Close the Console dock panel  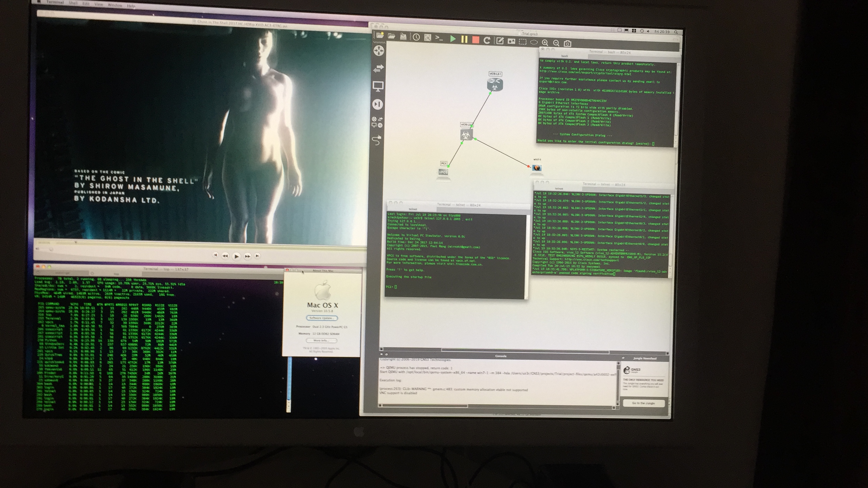(382, 355)
